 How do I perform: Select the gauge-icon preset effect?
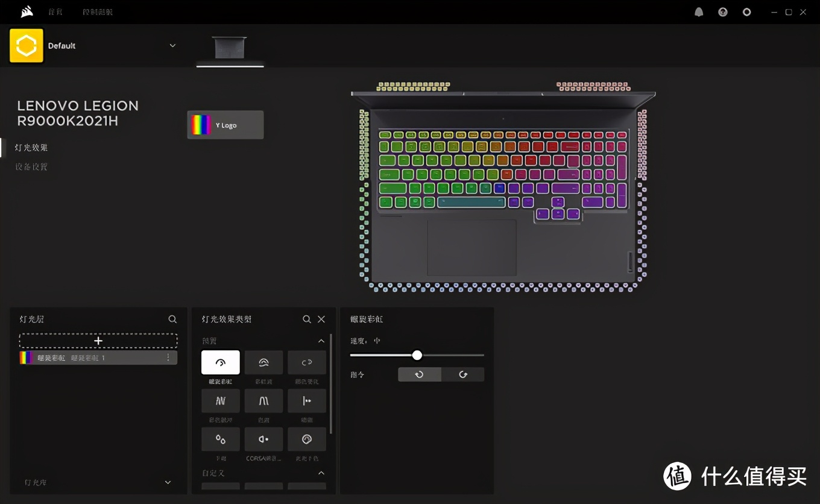click(x=307, y=439)
